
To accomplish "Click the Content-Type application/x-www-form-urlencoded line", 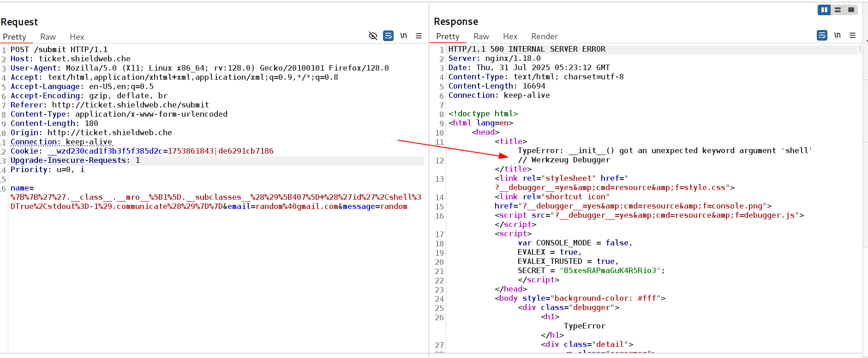I will click(119, 114).
